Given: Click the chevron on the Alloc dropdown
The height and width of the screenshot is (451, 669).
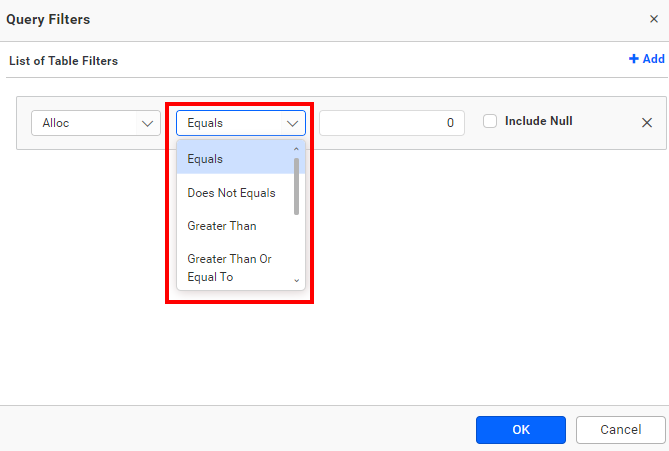Looking at the screenshot, I should [148, 123].
